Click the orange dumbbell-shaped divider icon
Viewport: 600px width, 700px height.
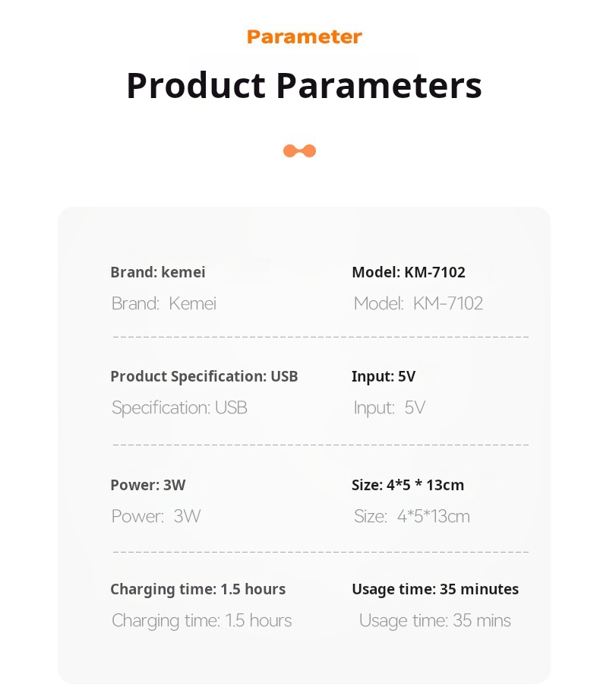point(299,150)
